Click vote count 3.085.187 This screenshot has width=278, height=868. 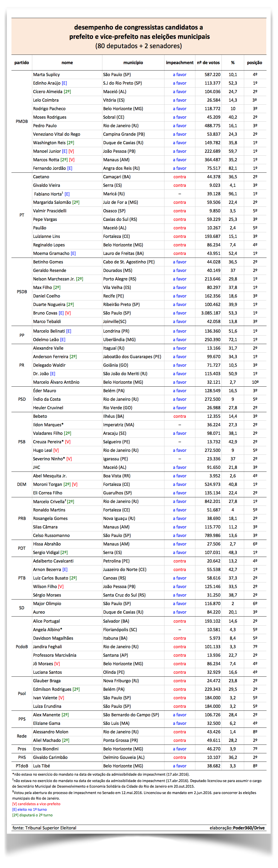click(x=211, y=313)
